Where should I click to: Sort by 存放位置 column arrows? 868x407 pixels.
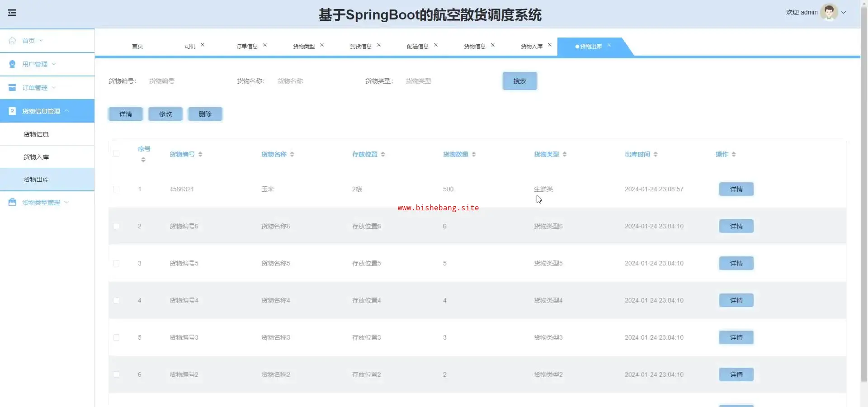(383, 154)
